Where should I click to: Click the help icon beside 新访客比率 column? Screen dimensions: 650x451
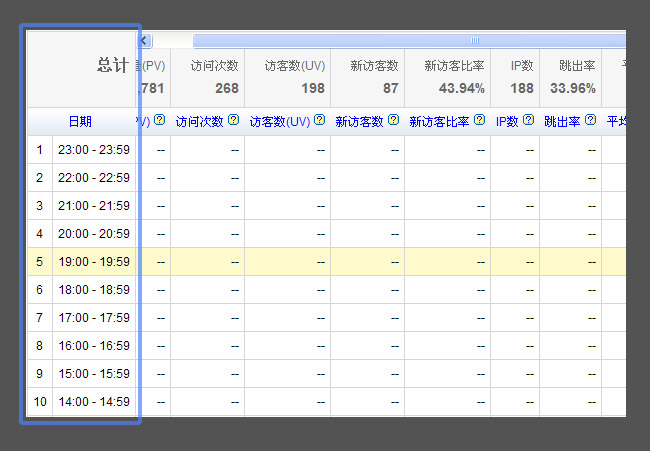click(x=479, y=120)
